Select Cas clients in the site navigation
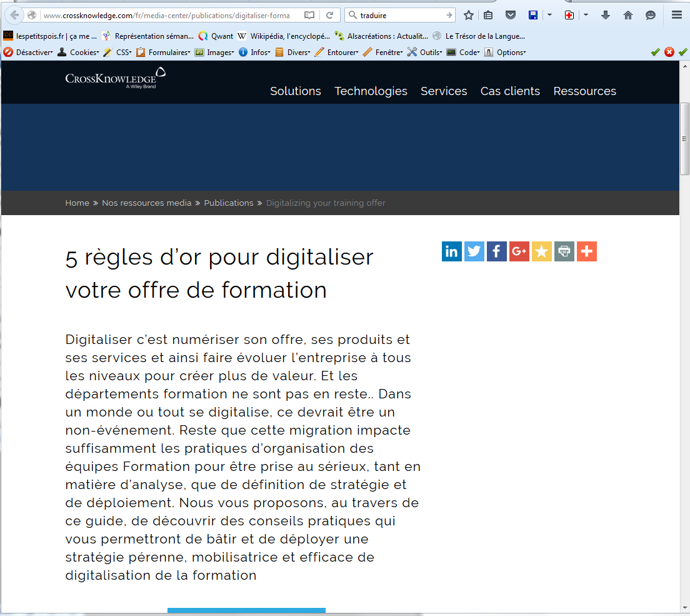The width and height of the screenshot is (690, 616). pyautogui.click(x=510, y=91)
